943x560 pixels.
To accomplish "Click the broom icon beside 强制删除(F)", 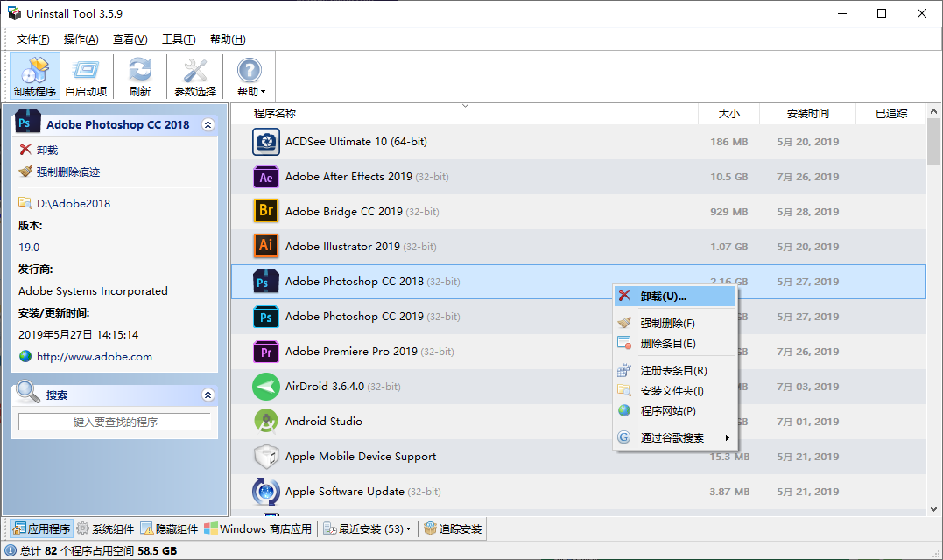I will tap(624, 323).
